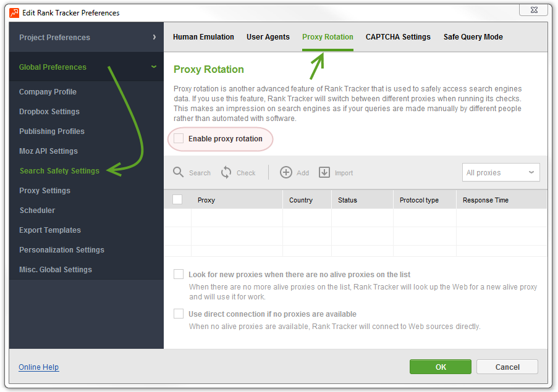Click the Search label in proxy toolbar
The image size is (558, 392).
(x=200, y=173)
